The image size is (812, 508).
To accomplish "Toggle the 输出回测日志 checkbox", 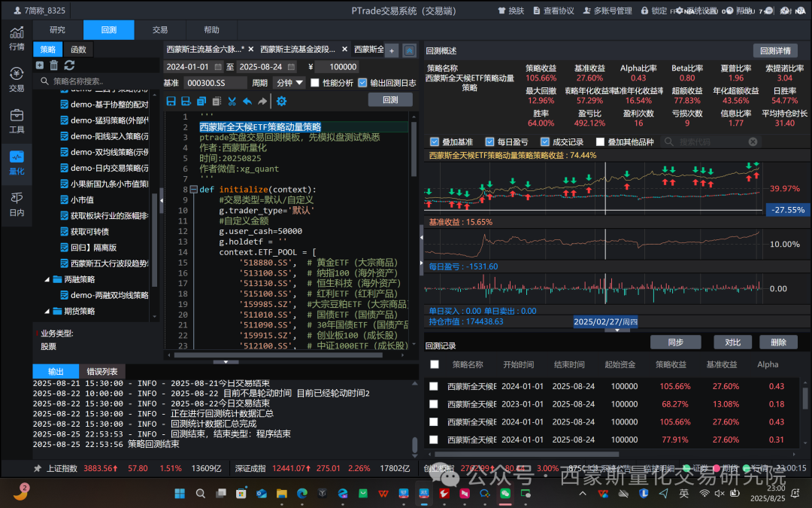I will coord(362,83).
